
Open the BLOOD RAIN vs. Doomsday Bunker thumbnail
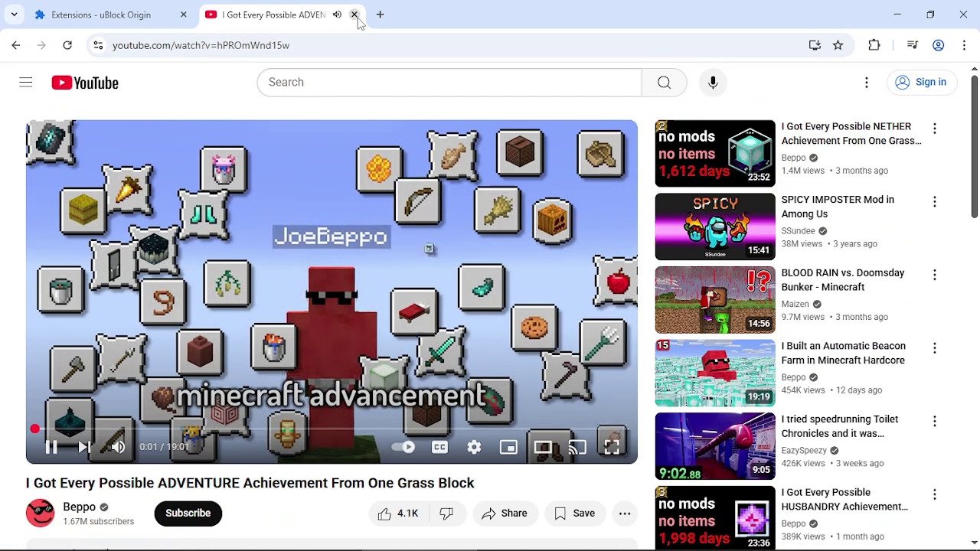[715, 300]
